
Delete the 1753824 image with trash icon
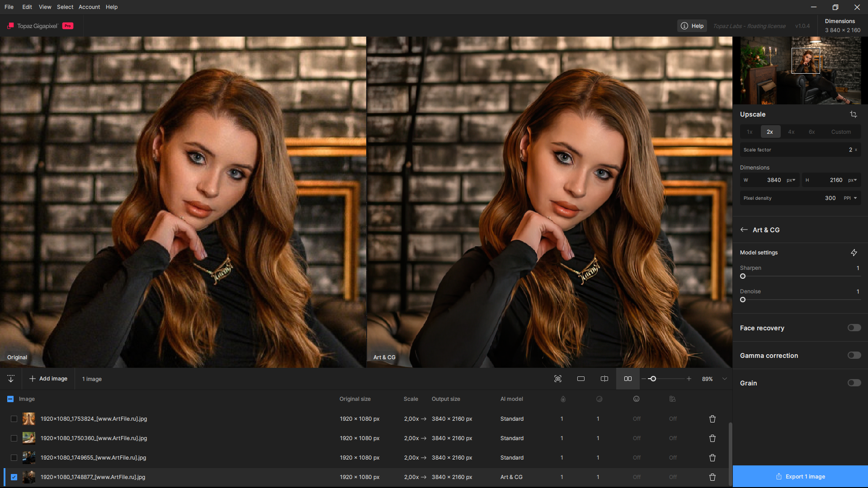pos(712,419)
